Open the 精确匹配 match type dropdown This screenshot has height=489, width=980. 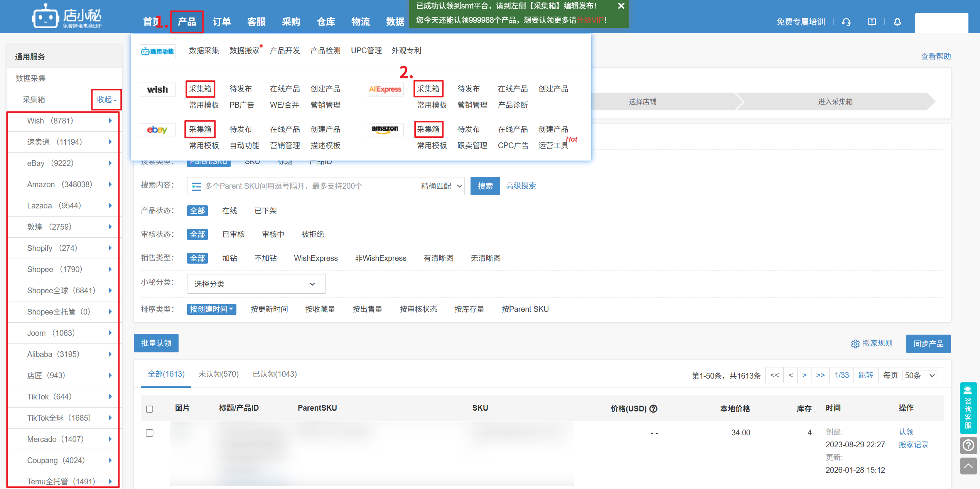tap(441, 186)
